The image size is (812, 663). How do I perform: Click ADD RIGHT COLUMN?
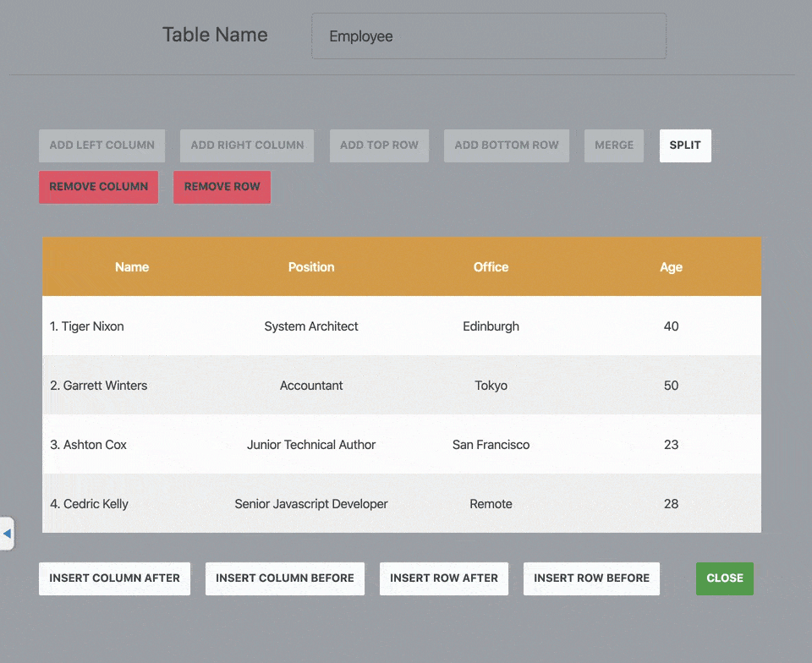246,145
